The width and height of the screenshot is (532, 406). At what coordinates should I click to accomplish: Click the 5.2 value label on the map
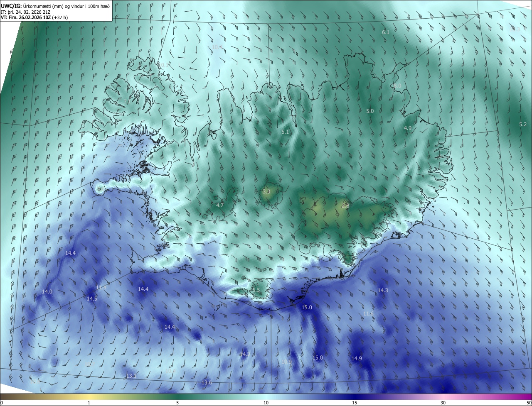[523, 125]
